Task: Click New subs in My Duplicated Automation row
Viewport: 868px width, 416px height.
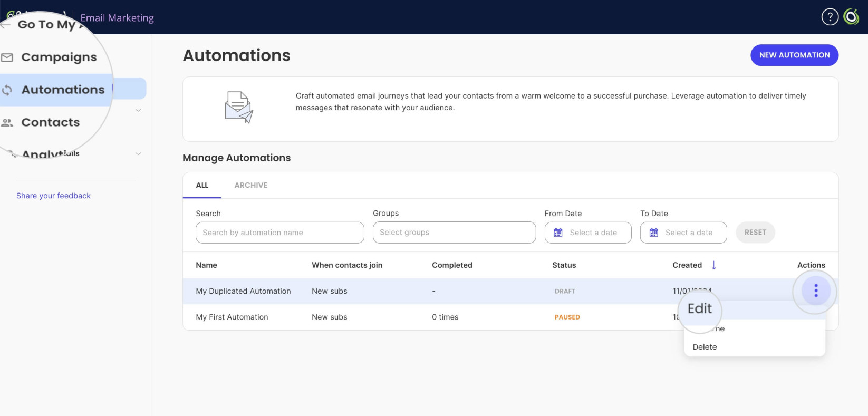Action: (329, 291)
